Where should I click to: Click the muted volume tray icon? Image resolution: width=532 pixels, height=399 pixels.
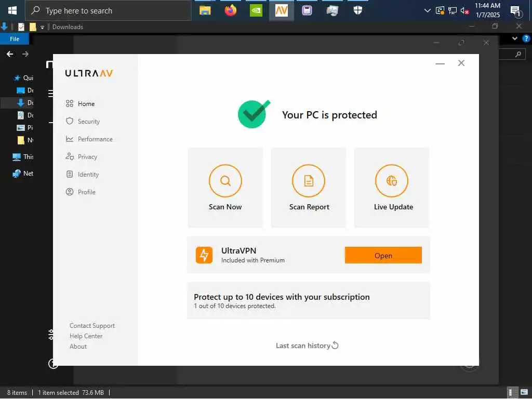(465, 11)
